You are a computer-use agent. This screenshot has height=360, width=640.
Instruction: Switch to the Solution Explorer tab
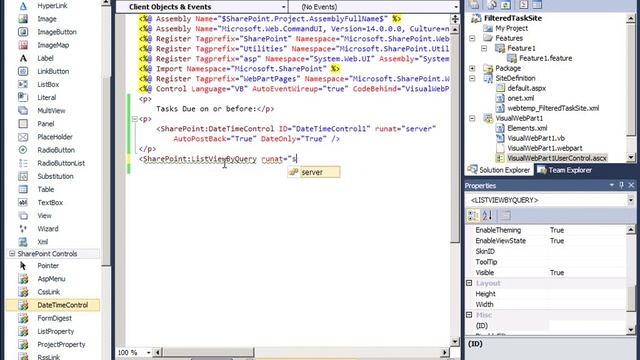point(498,170)
